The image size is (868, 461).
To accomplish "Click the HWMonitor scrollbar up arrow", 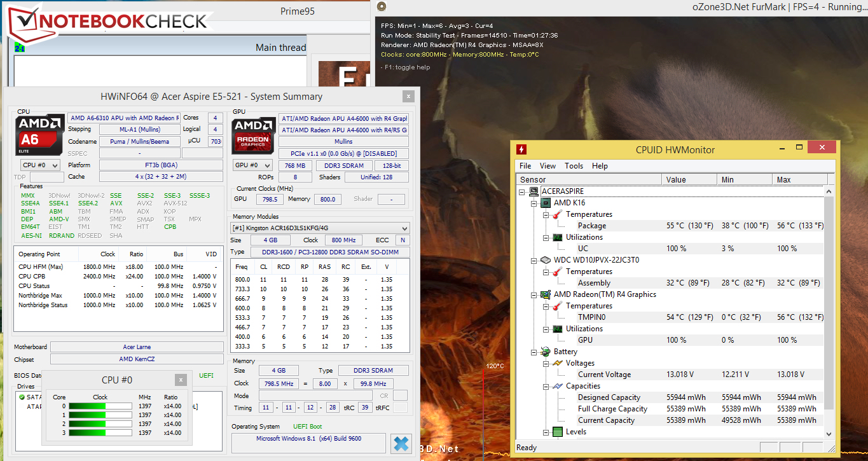I will pos(829,190).
